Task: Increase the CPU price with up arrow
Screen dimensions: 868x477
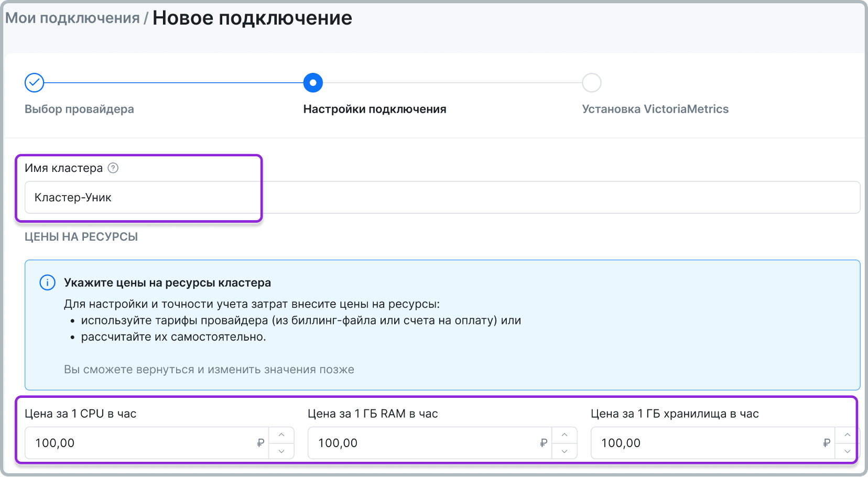Action: pos(281,435)
